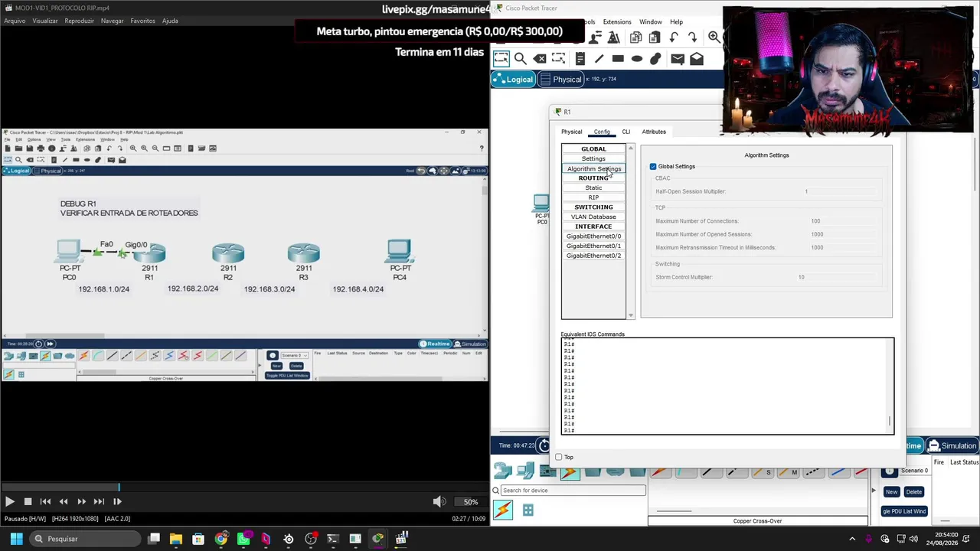This screenshot has width=980, height=551.
Task: Click the Undo arrow in Packet Tracer
Action: tap(674, 37)
